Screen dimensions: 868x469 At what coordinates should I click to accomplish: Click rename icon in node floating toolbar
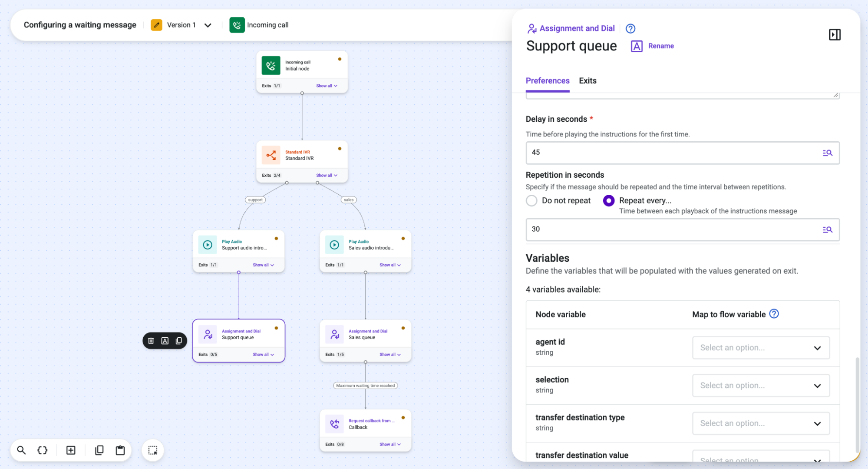pos(165,341)
